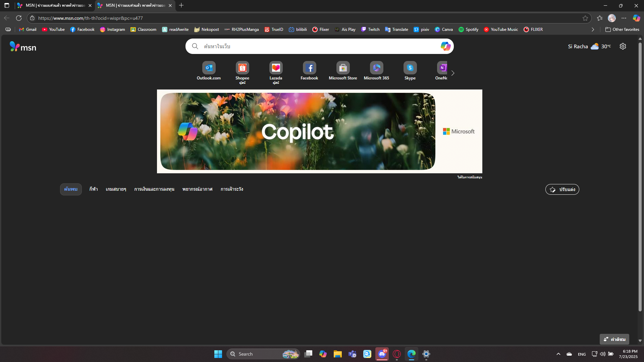This screenshot has height=362, width=644.
Task: Open the Facebook quick link tile
Action: [309, 71]
